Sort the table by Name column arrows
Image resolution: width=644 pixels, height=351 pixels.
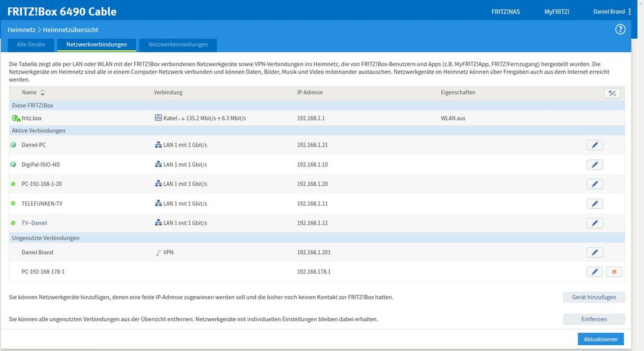(x=43, y=92)
